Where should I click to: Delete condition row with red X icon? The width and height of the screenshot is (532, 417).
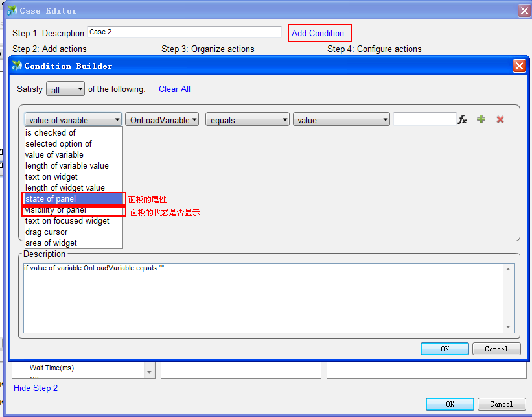click(x=500, y=119)
